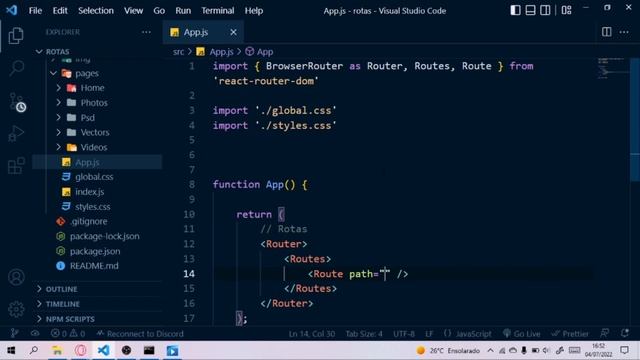Expand the Videos folder
This screenshot has height=360, width=640.
pos(97,147)
